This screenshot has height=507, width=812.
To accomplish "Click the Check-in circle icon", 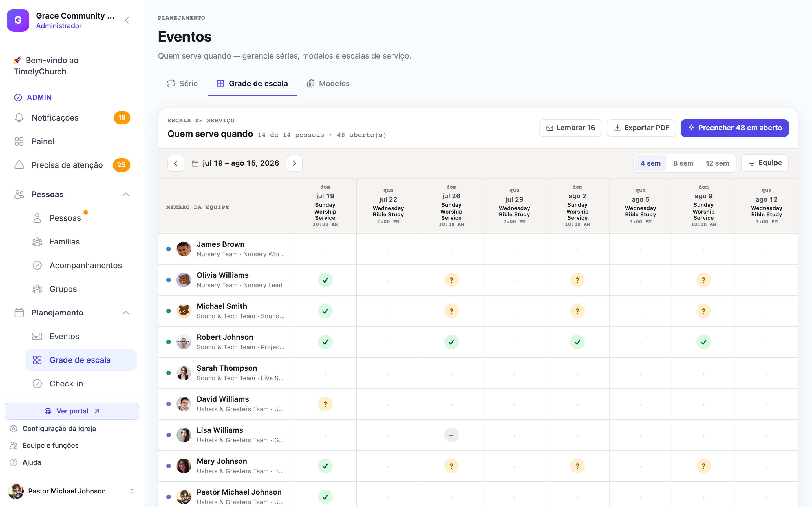I will [x=37, y=384].
